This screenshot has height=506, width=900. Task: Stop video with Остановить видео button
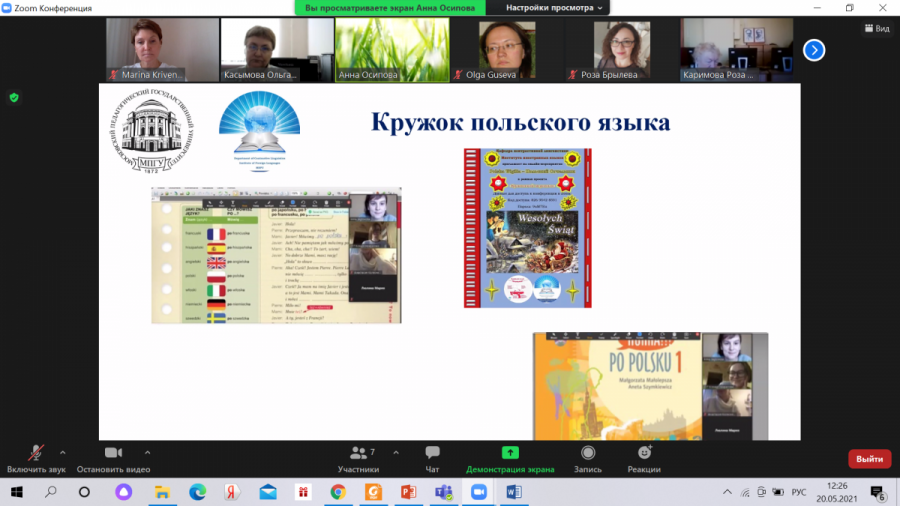(x=113, y=453)
